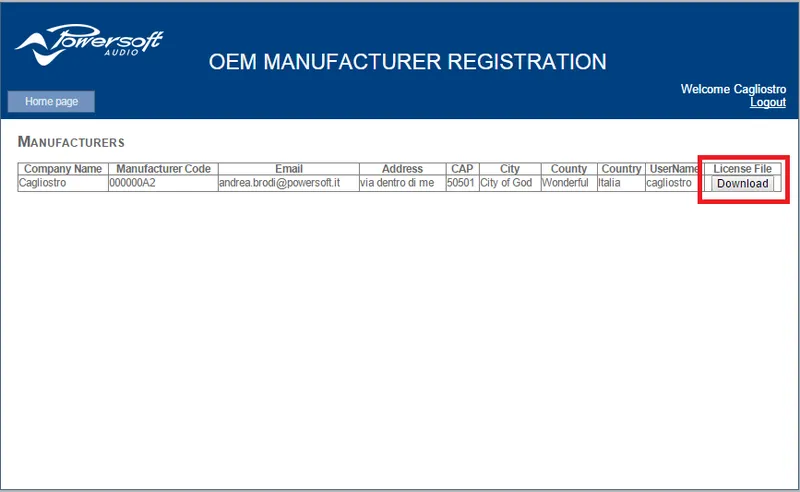Select the 'City of God' cell
800x492 pixels.
click(x=510, y=183)
